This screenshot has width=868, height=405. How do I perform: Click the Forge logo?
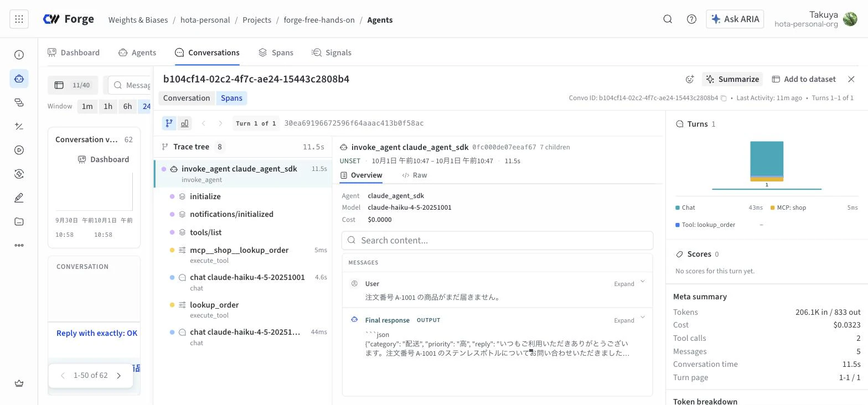tap(69, 19)
